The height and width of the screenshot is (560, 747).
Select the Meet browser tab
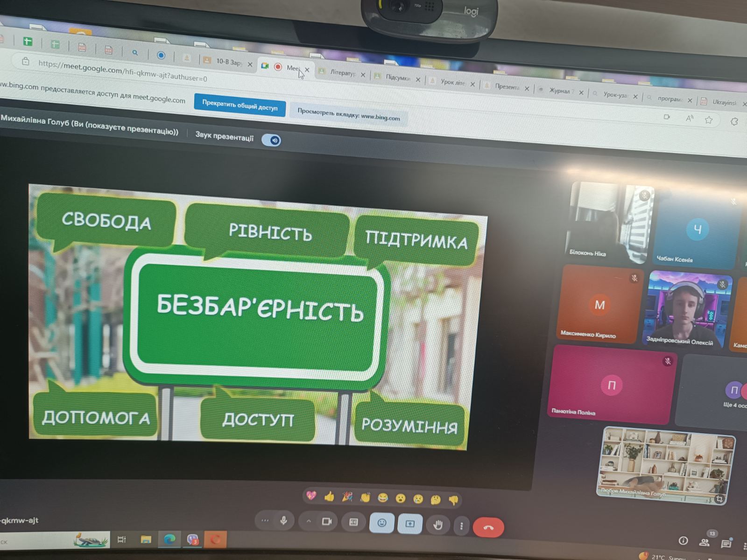coord(285,67)
